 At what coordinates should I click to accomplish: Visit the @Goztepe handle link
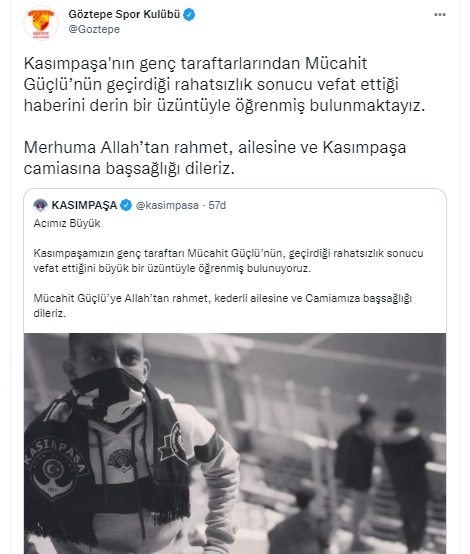[x=94, y=29]
